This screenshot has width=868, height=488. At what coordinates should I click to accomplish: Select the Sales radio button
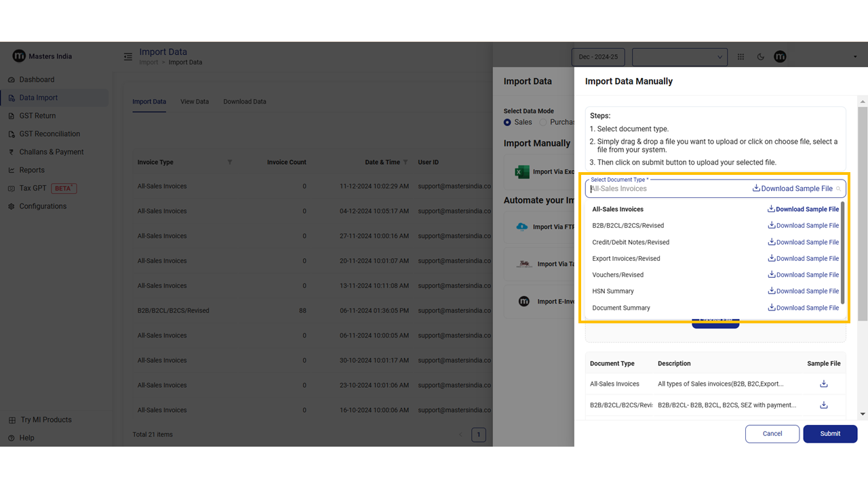[508, 122]
